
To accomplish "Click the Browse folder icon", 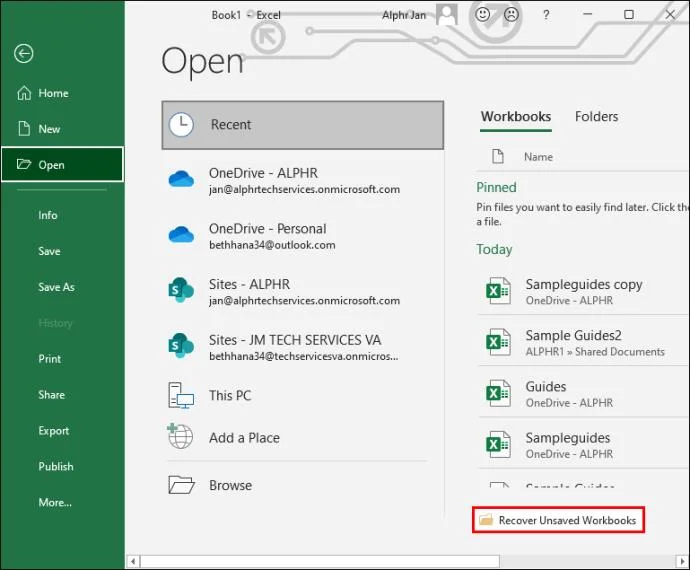I will coord(181,485).
